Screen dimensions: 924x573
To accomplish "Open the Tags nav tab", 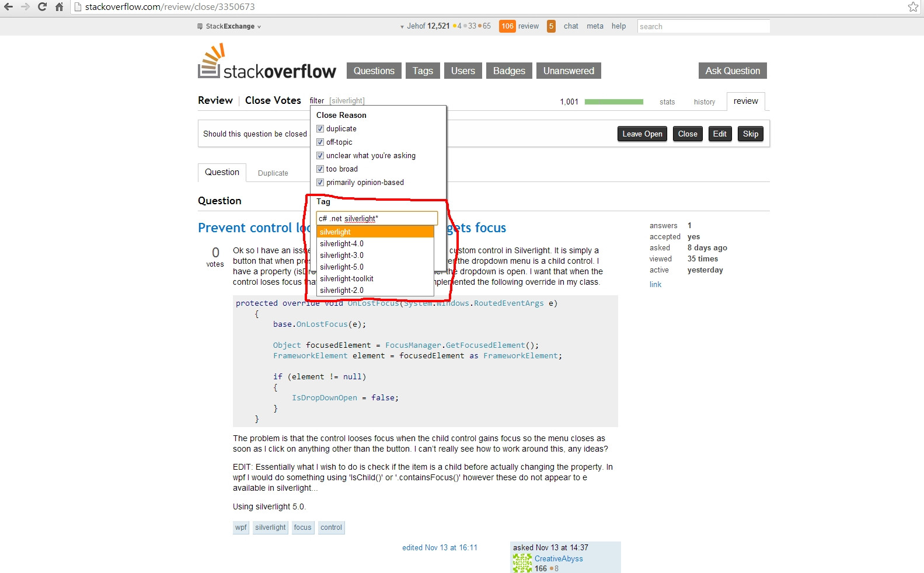I will (x=423, y=71).
